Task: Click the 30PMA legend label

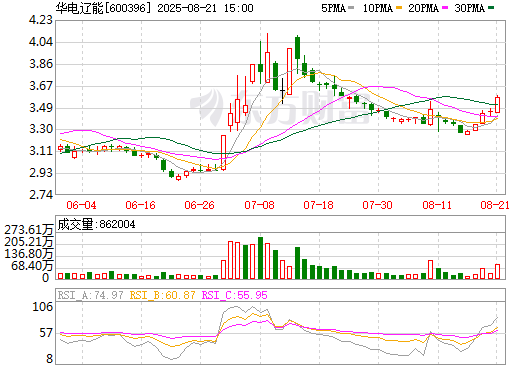Action: pyautogui.click(x=469, y=8)
